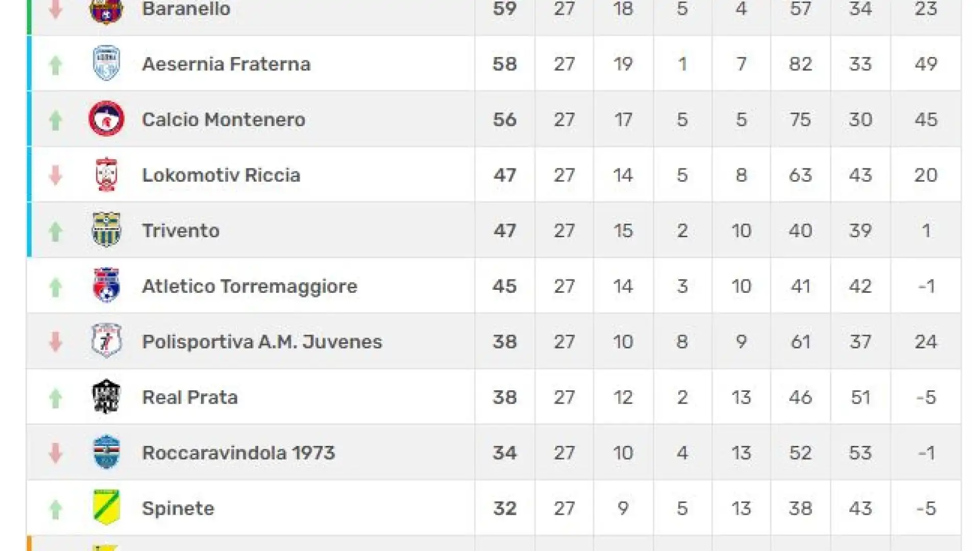Select the Real Prata team name
Image resolution: width=980 pixels, height=551 pixels.
(190, 397)
